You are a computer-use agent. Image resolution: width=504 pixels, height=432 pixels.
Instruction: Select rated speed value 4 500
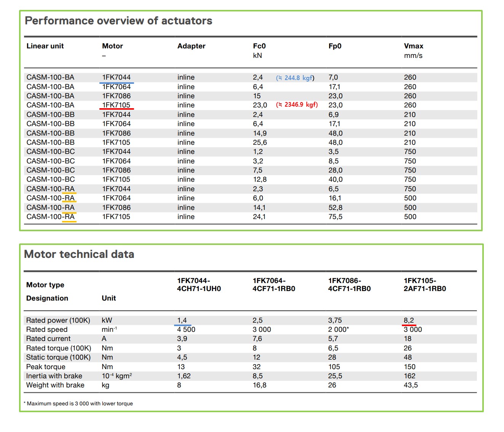186,330
